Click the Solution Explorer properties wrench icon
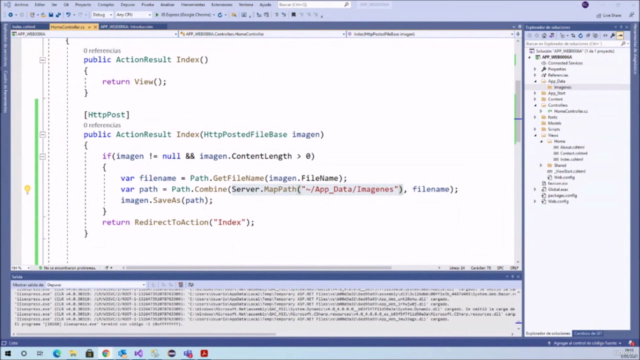 coord(613,36)
